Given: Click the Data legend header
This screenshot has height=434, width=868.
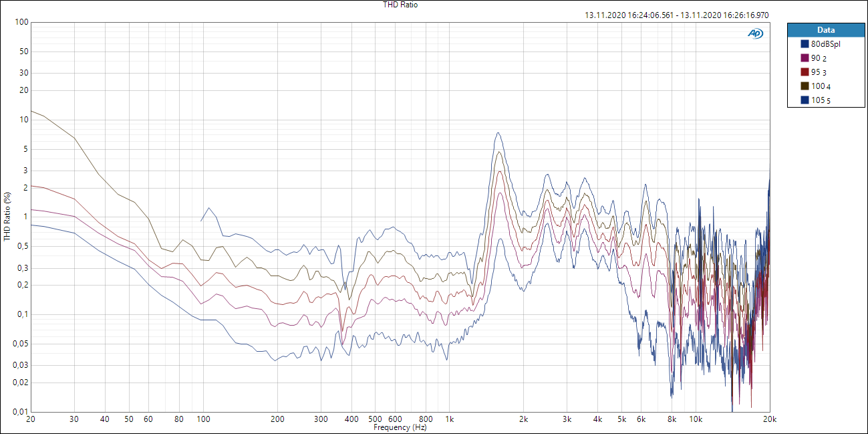Looking at the screenshot, I should coord(826,30).
